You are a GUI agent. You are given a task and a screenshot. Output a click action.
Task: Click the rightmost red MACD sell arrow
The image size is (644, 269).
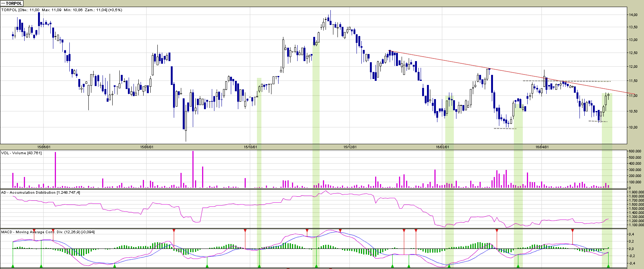[x=572, y=231]
